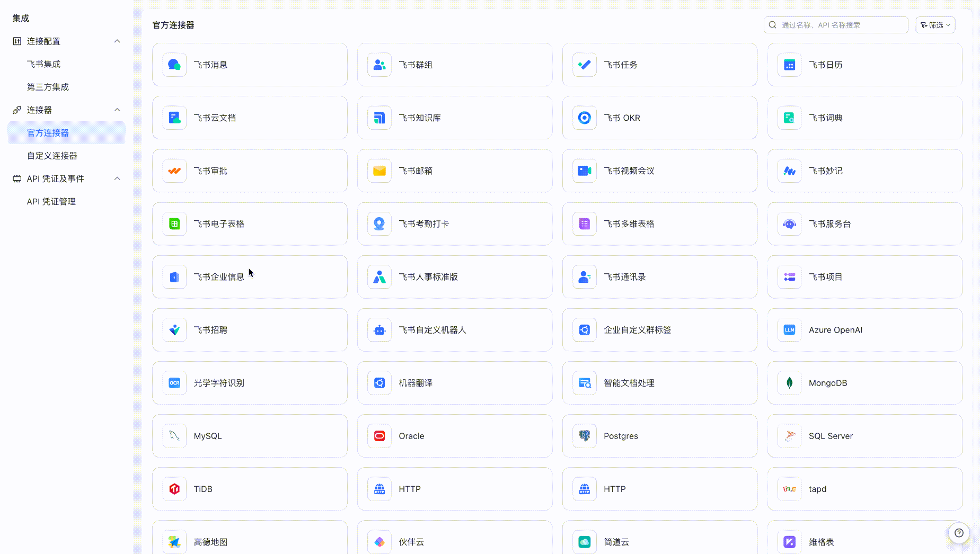This screenshot has width=980, height=554.
Task: Open the 企业自定义群标签 connector card
Action: tap(659, 329)
